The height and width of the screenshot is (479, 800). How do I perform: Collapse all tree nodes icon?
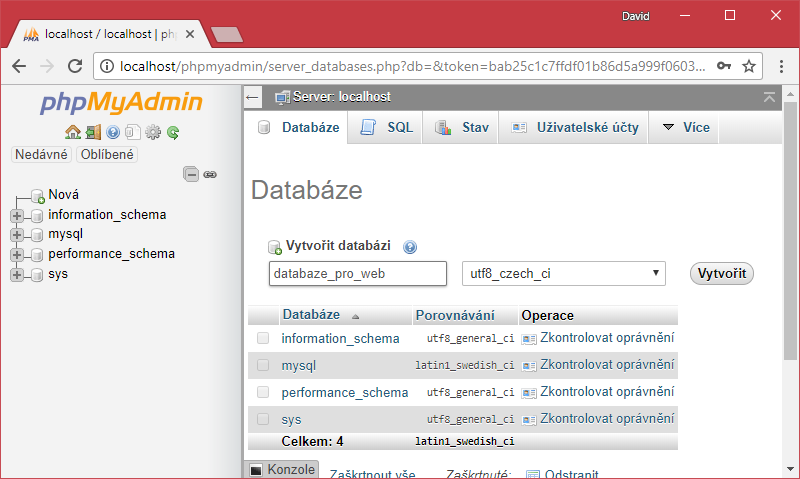click(x=191, y=174)
